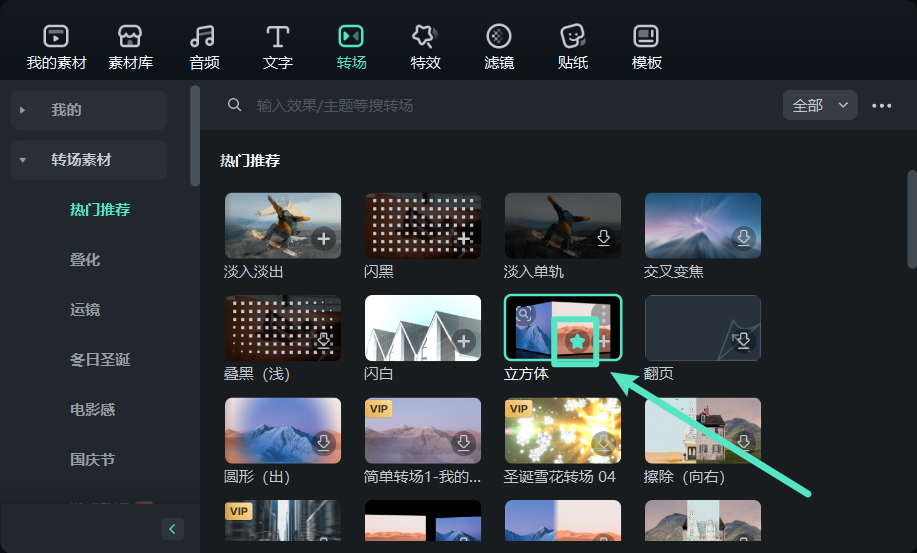The width and height of the screenshot is (917, 553).
Task: Click the 圣诞雪花转场 04 label
Action: (x=560, y=476)
